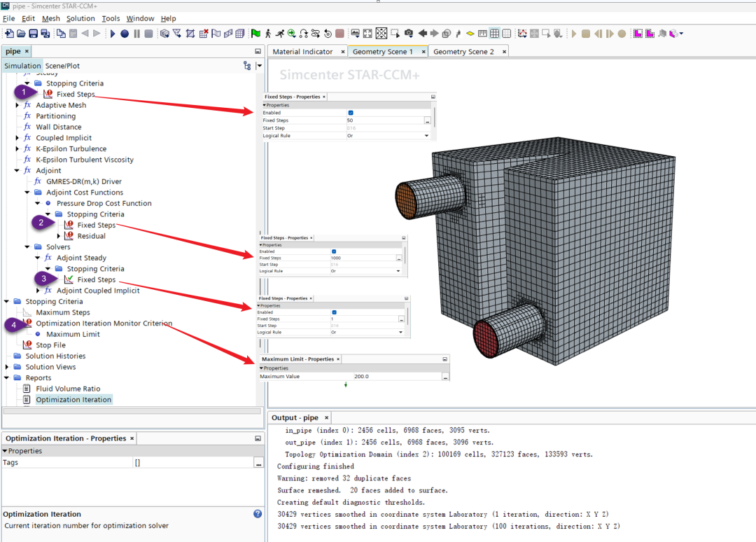Click the New Simulation toolbar icon

click(x=9, y=34)
